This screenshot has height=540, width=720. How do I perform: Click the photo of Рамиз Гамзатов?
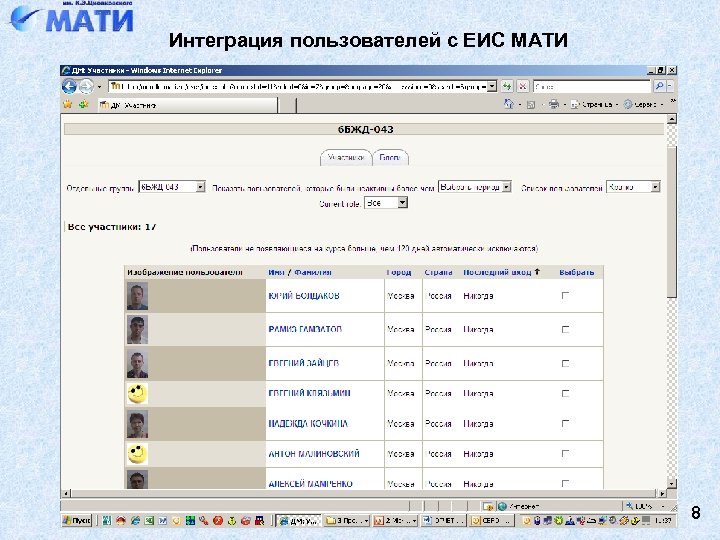137,330
